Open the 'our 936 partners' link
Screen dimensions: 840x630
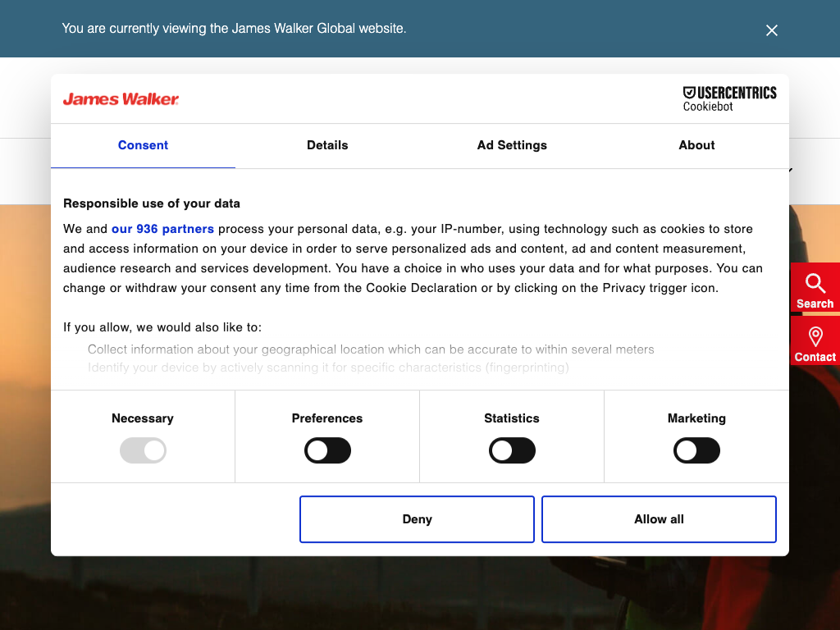coord(162,229)
